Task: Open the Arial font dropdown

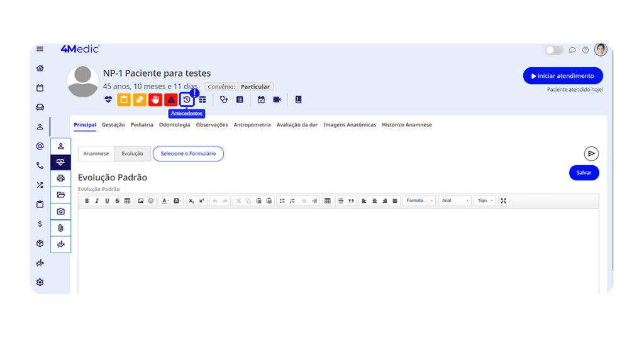Action: click(x=455, y=201)
